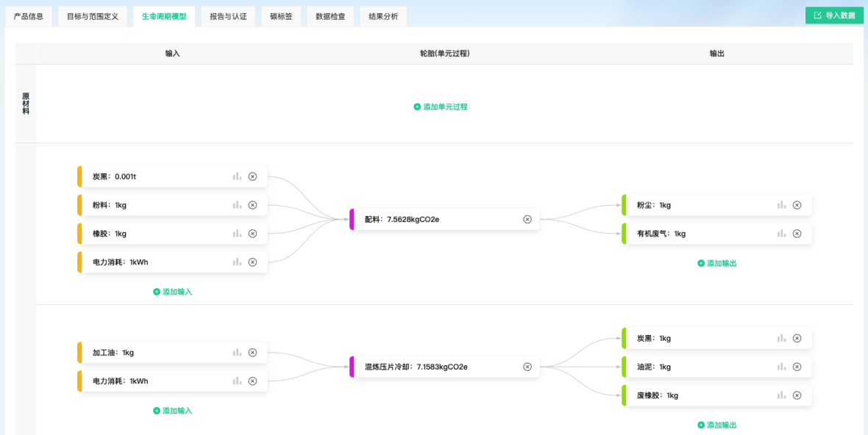Open chart icon on 配料's 电力消耗 input

tap(238, 262)
